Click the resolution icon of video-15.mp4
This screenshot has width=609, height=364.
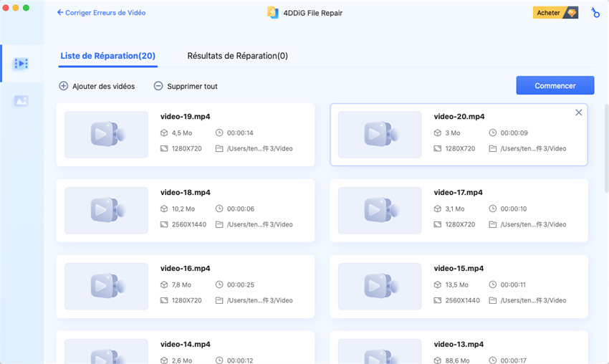[437, 300]
